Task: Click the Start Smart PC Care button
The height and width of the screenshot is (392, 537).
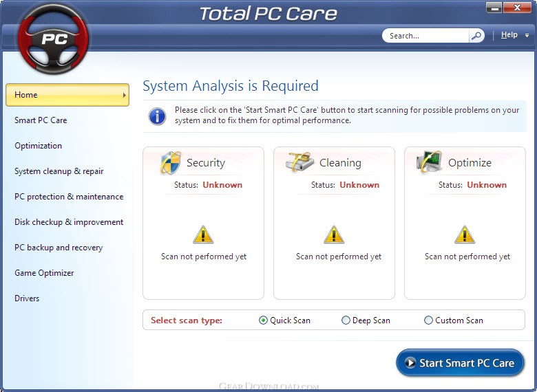Action: click(461, 362)
